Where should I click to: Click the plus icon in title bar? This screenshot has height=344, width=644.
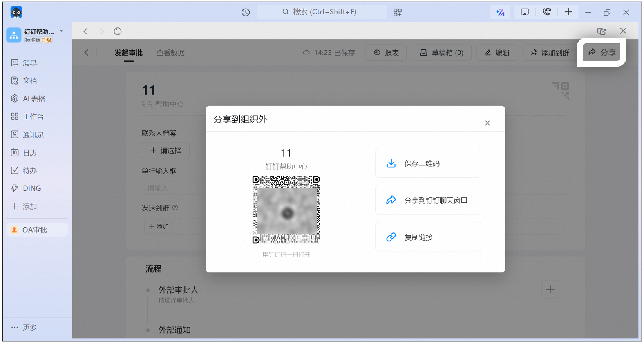tap(568, 12)
